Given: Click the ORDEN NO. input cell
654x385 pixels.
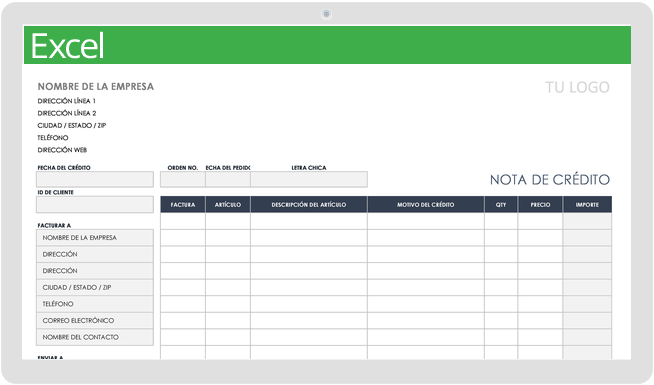Looking at the screenshot, I should [183, 179].
